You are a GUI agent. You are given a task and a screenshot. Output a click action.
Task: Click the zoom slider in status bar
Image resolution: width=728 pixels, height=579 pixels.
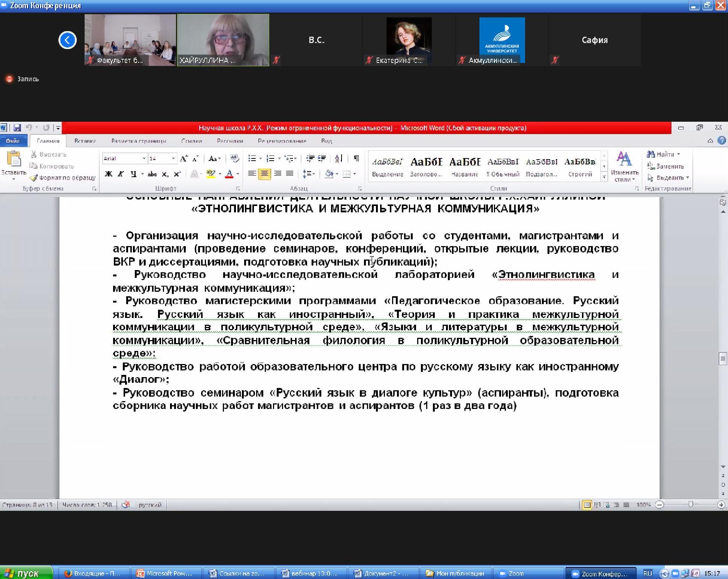pos(691,505)
